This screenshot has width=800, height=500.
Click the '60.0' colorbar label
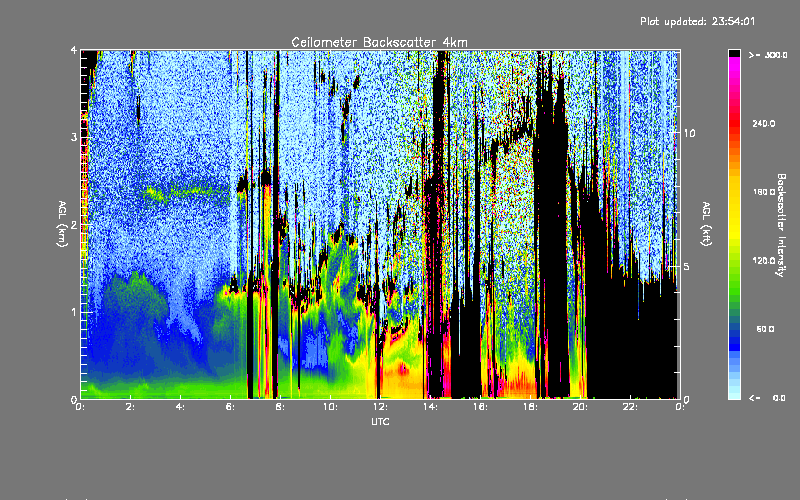pyautogui.click(x=765, y=329)
